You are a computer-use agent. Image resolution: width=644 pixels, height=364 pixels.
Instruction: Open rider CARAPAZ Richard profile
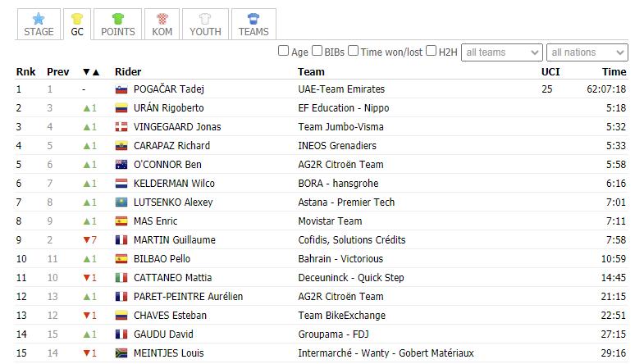(171, 146)
